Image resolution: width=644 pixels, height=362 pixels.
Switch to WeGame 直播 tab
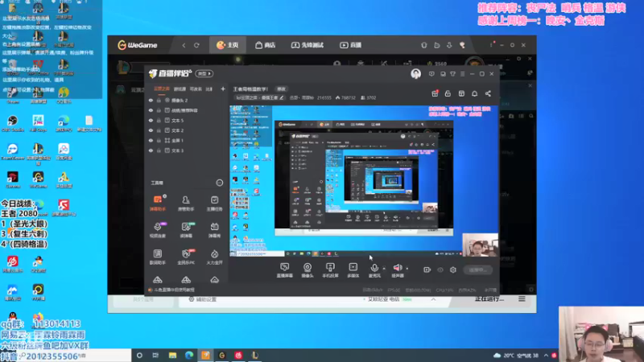pyautogui.click(x=350, y=45)
